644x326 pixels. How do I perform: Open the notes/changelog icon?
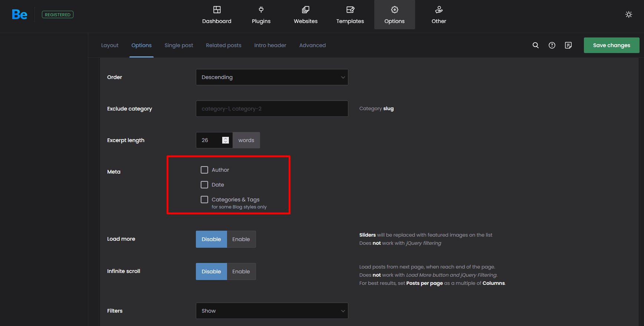pyautogui.click(x=568, y=45)
